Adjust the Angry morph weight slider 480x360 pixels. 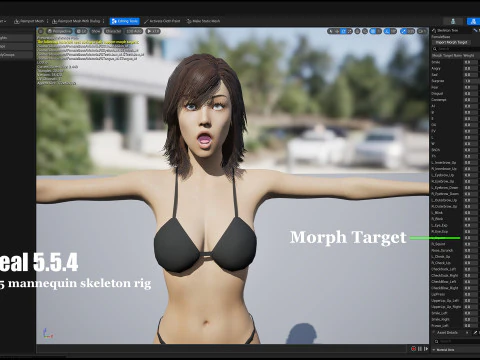click(471, 68)
